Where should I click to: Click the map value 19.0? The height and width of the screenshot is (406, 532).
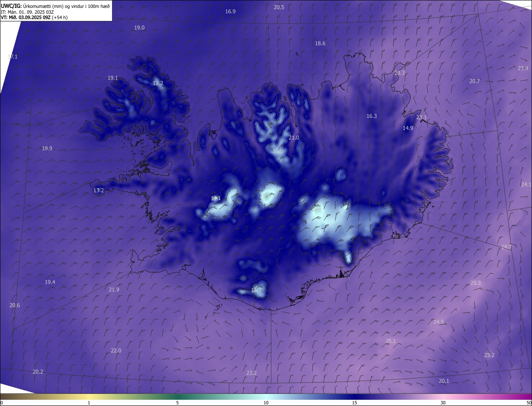pyautogui.click(x=140, y=28)
